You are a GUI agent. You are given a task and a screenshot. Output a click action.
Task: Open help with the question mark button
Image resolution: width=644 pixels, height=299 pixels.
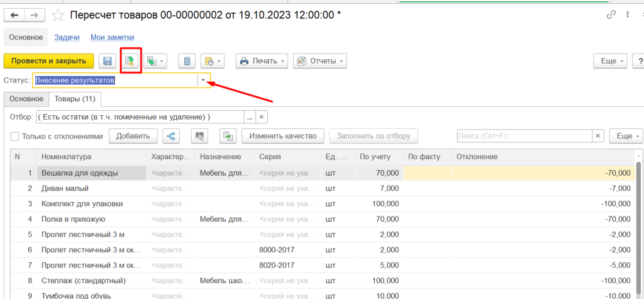[639, 61]
